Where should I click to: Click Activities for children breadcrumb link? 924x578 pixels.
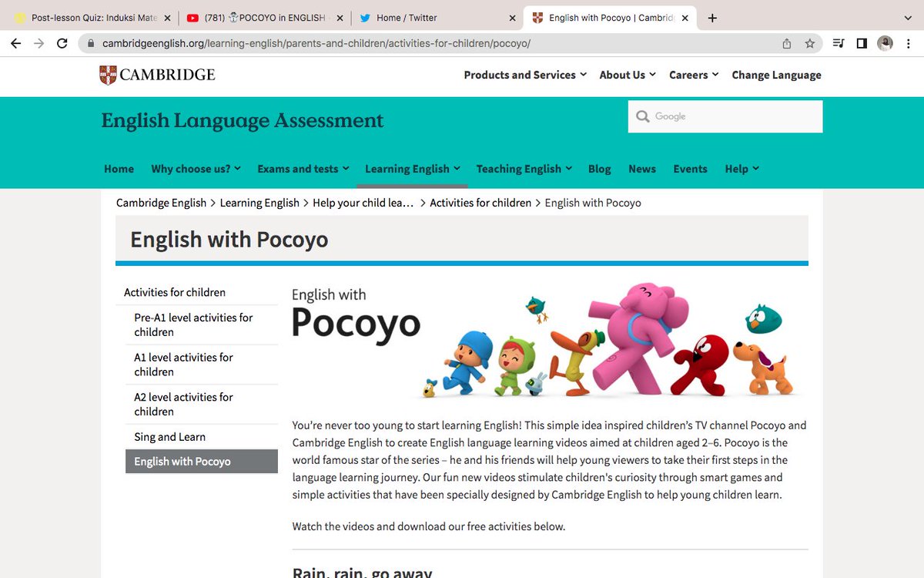pos(480,203)
